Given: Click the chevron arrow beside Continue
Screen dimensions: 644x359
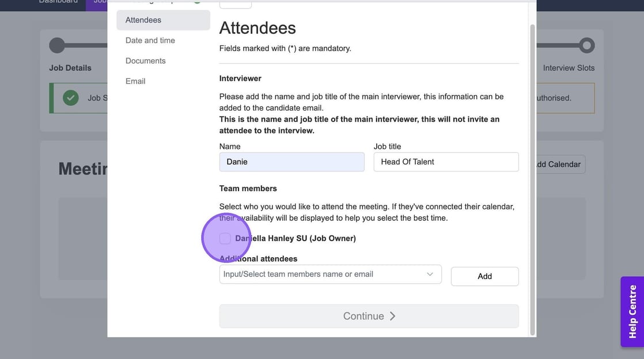Looking at the screenshot, I should [392, 316].
